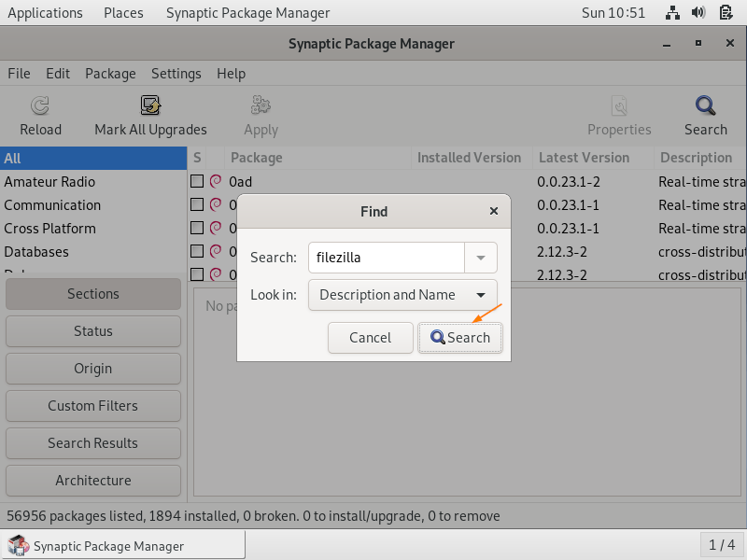Click the status bar text "56956 packages listed"
The height and width of the screenshot is (560, 747).
pyautogui.click(x=76, y=516)
